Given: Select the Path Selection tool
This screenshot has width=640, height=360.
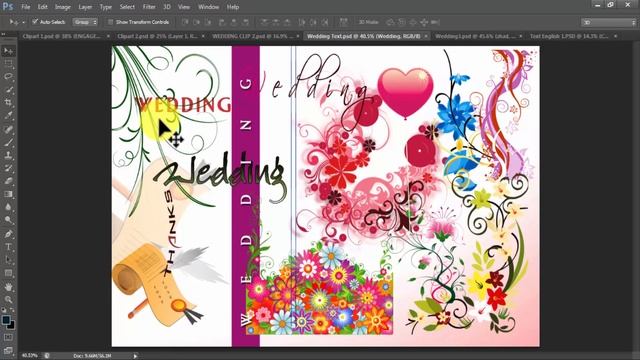Looking at the screenshot, I should tap(8, 260).
